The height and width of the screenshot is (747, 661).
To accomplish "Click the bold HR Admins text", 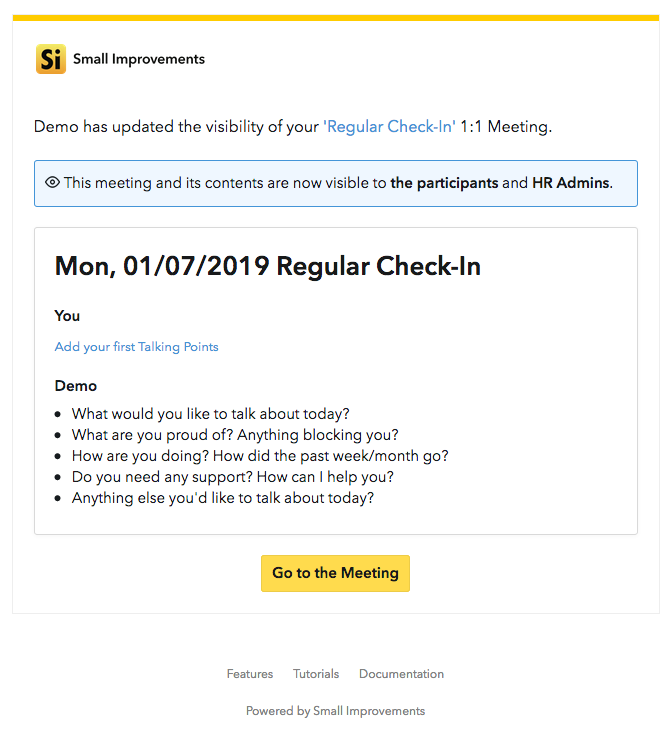I will click(571, 183).
